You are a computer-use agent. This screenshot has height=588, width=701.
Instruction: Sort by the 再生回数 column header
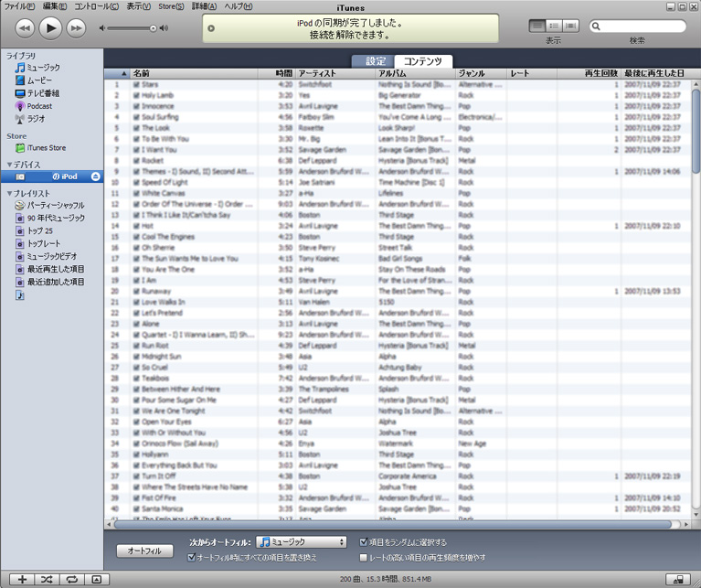pyautogui.click(x=589, y=73)
